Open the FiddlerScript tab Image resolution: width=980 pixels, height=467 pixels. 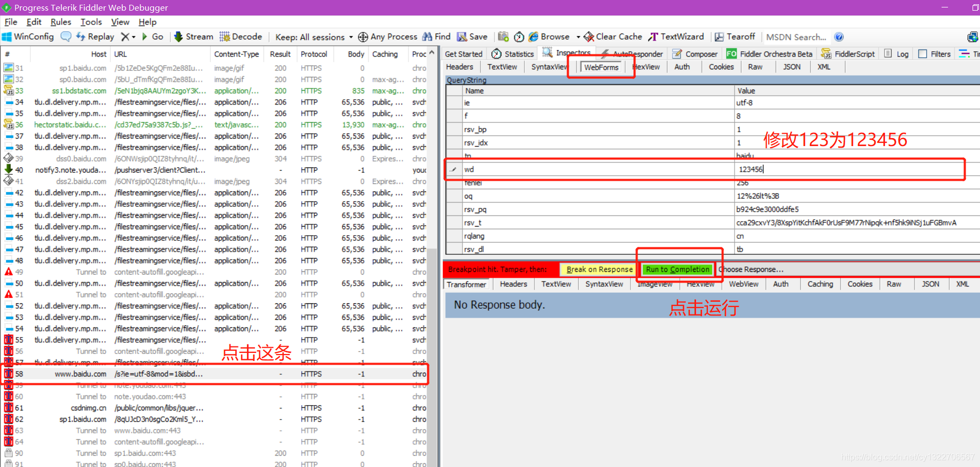coord(848,54)
